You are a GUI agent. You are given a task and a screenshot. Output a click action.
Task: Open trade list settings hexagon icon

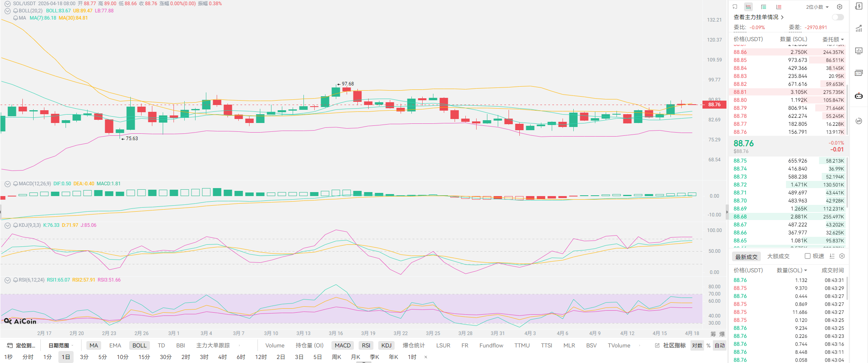[x=842, y=256]
